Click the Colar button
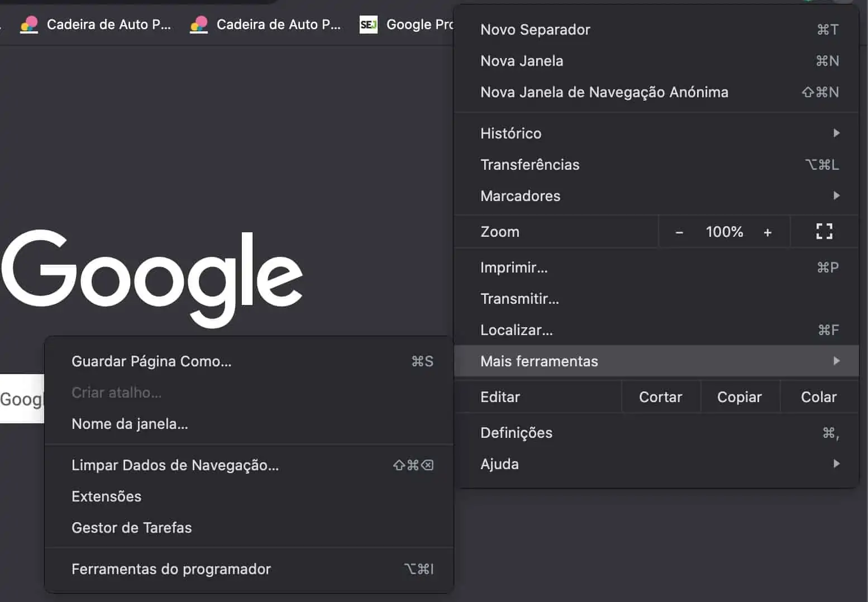The image size is (868, 602). (x=818, y=396)
